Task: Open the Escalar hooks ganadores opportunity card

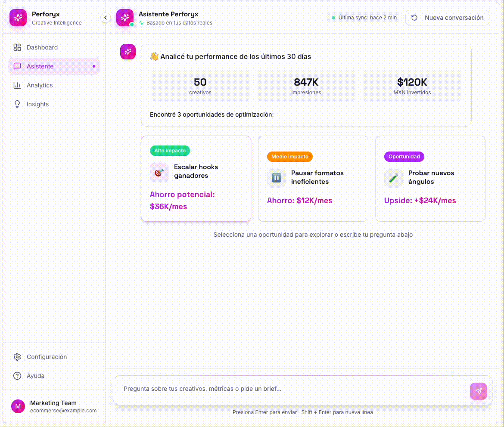Action: tap(196, 179)
